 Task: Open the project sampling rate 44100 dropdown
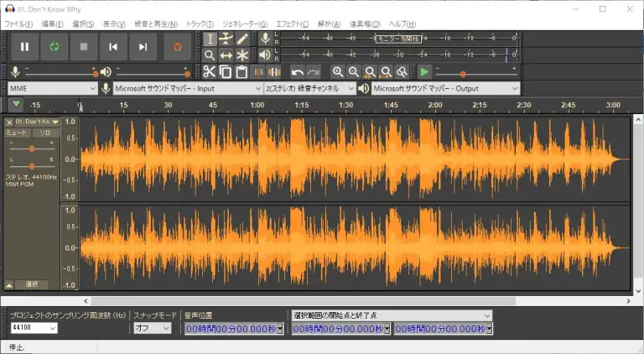34,328
